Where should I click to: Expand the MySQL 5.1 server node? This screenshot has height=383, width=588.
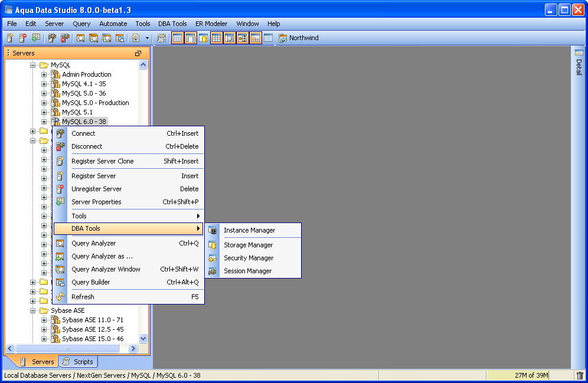tap(44, 112)
